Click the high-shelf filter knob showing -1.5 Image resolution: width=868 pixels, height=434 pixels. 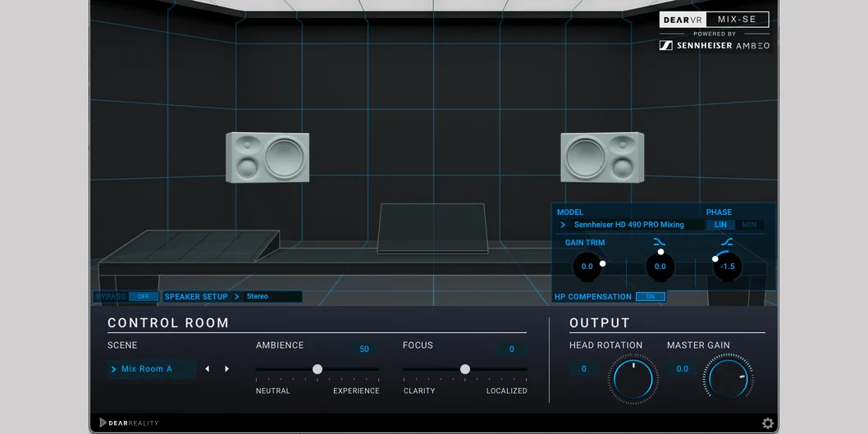point(727,267)
